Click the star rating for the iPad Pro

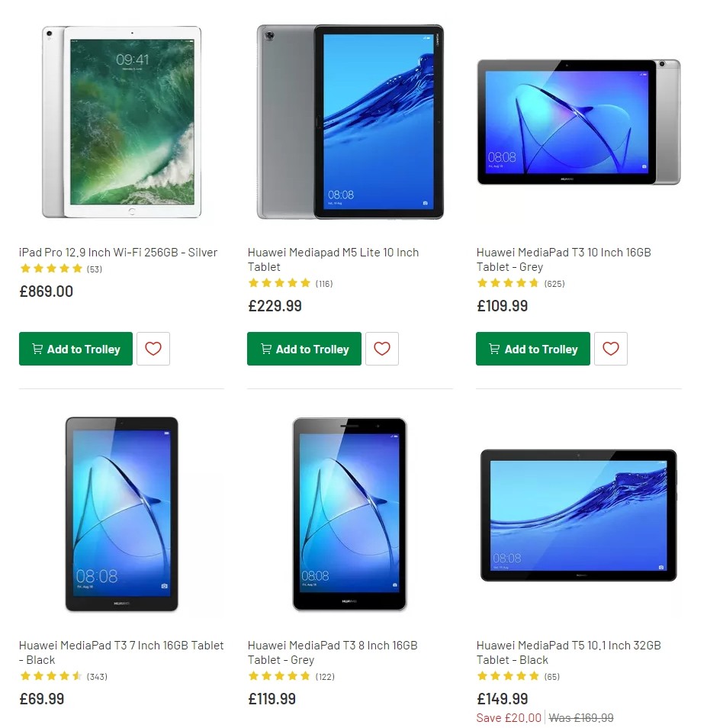pos(51,269)
